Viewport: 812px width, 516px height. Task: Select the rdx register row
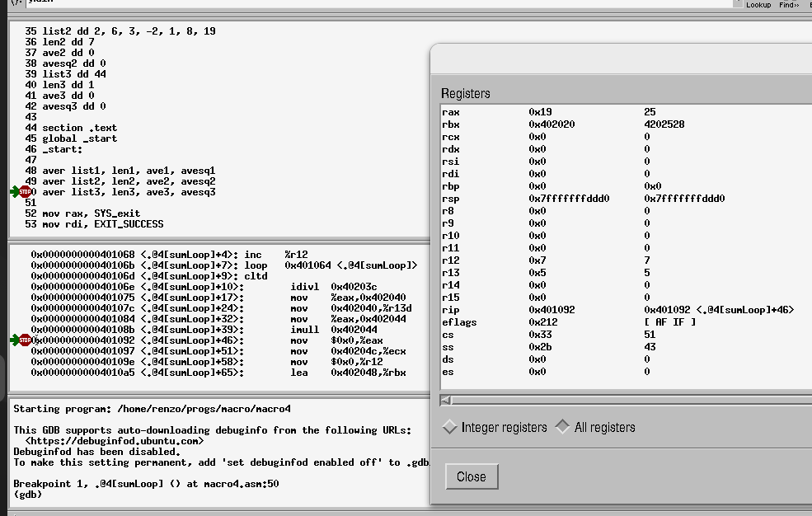point(627,149)
